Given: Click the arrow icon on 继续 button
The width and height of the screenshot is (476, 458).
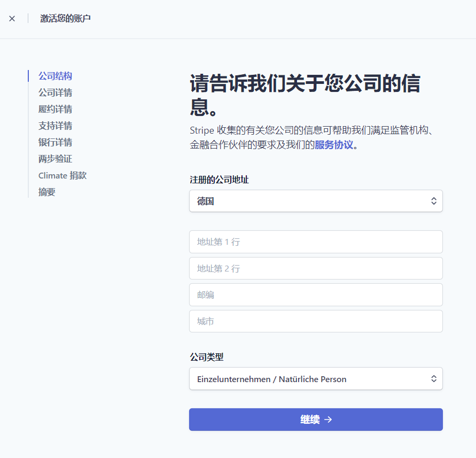Looking at the screenshot, I should pyautogui.click(x=328, y=420).
